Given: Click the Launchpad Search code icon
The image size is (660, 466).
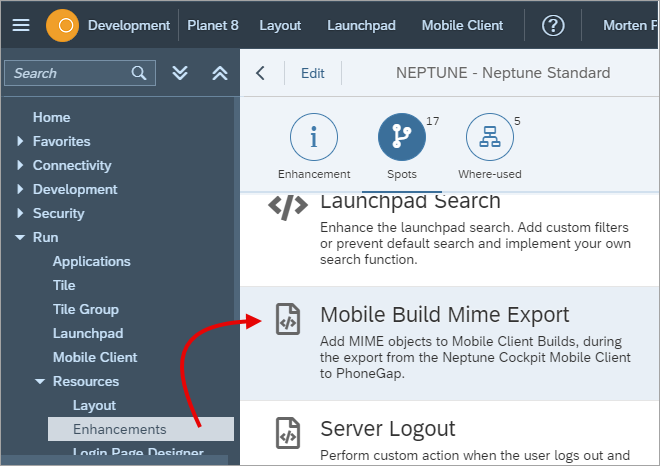Looking at the screenshot, I should tap(288, 207).
